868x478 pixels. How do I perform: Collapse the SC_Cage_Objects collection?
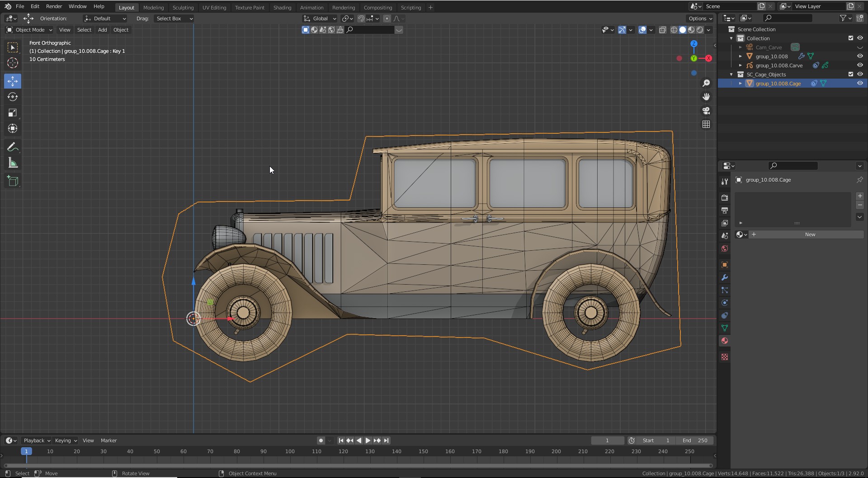(x=731, y=74)
